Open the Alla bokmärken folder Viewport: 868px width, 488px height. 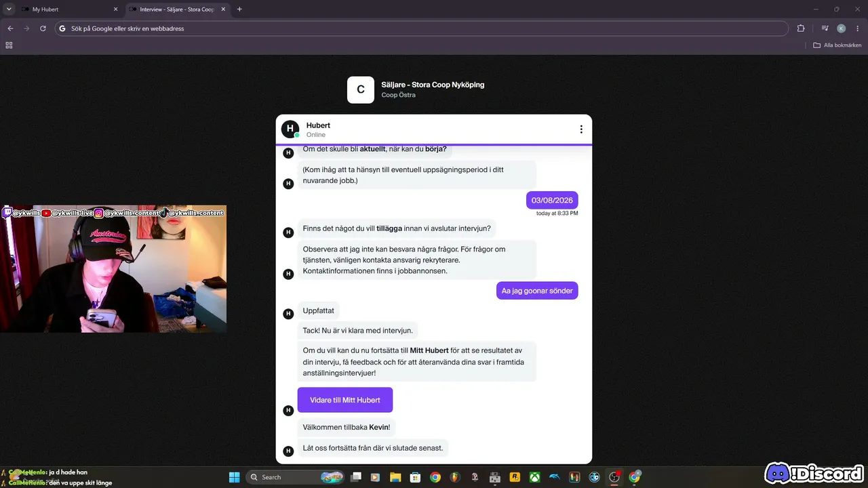coord(837,45)
